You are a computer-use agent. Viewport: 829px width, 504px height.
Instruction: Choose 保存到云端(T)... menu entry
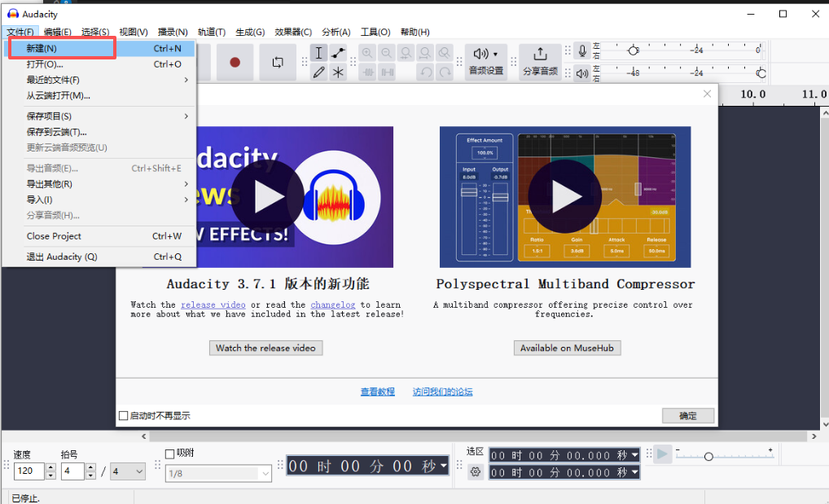click(x=99, y=132)
